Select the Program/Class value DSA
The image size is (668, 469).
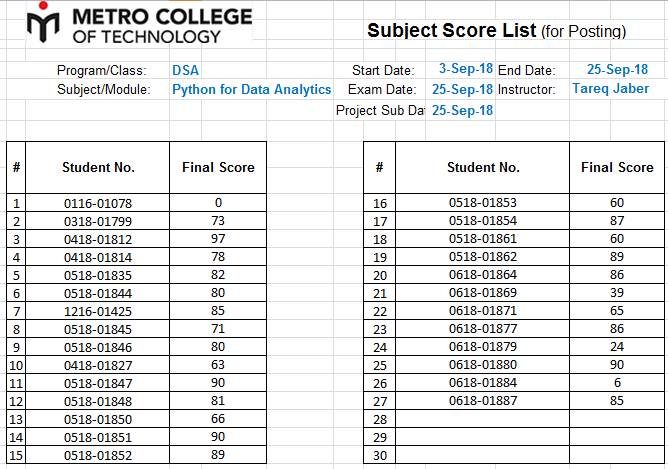[185, 70]
